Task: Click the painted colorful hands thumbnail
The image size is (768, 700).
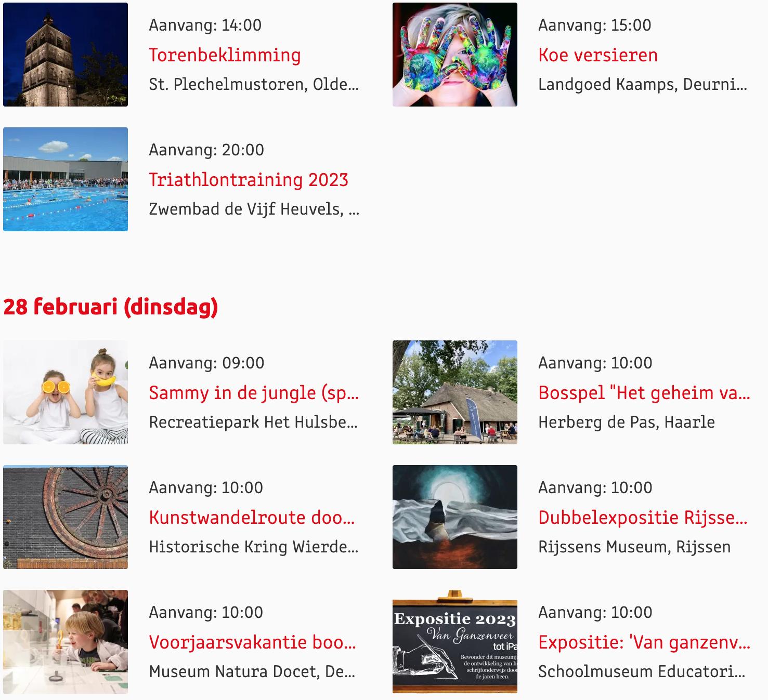Action: pos(455,55)
